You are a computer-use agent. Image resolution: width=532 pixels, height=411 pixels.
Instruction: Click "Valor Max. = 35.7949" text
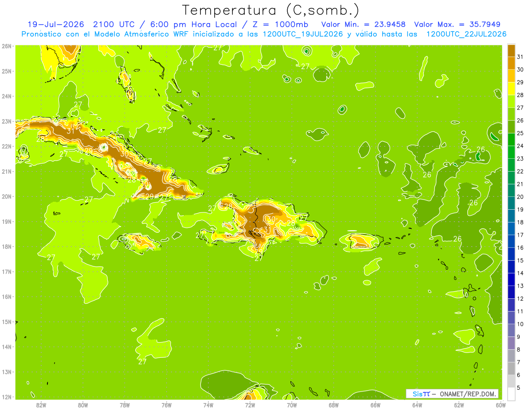[x=458, y=24]
